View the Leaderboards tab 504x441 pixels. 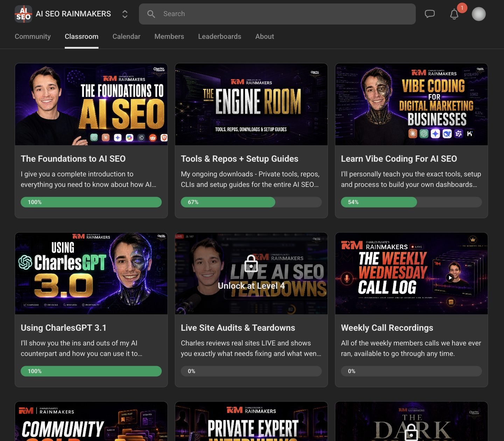tap(219, 36)
